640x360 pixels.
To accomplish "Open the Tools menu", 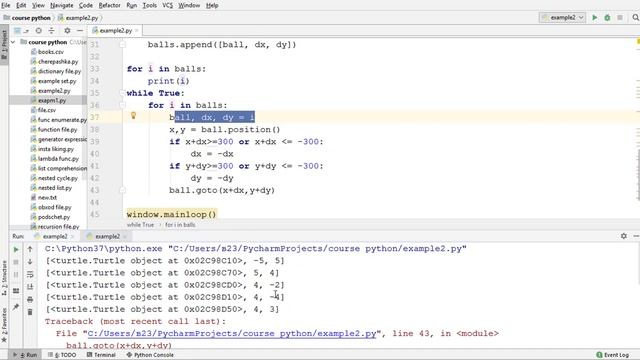I will (149, 5).
